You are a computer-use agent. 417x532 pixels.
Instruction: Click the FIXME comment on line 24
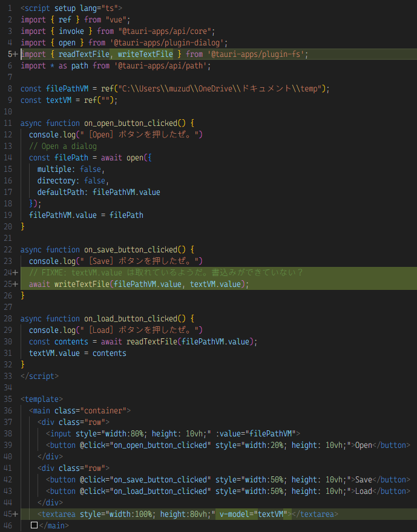pos(166,273)
